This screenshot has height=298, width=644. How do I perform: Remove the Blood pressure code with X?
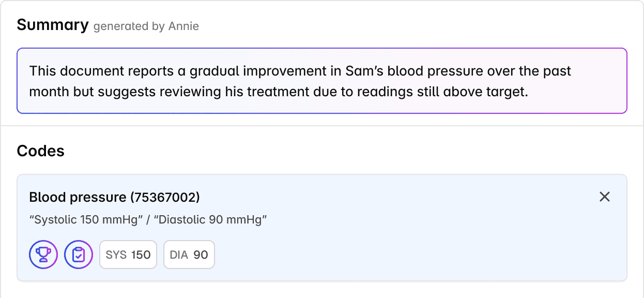(x=604, y=197)
